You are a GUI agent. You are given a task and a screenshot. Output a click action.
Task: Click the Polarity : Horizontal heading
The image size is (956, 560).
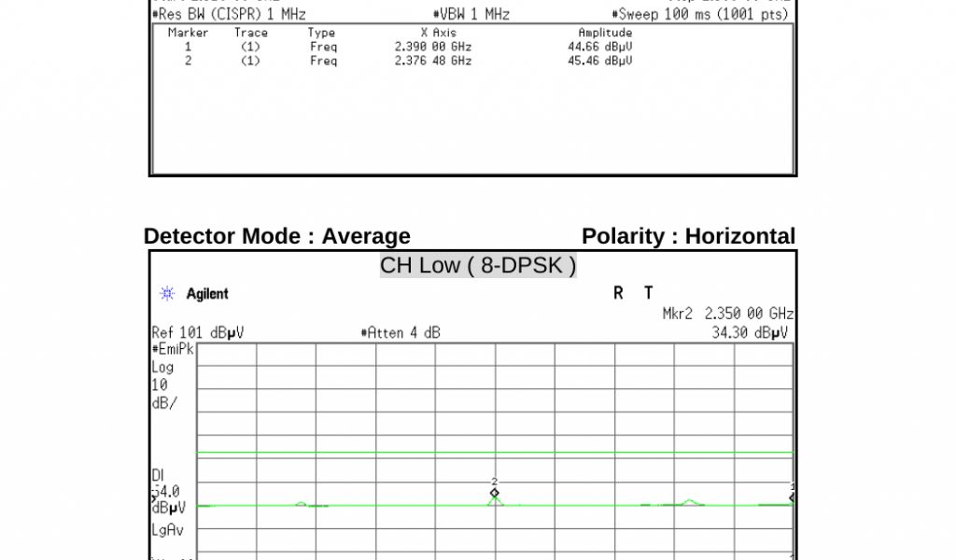pos(688,236)
